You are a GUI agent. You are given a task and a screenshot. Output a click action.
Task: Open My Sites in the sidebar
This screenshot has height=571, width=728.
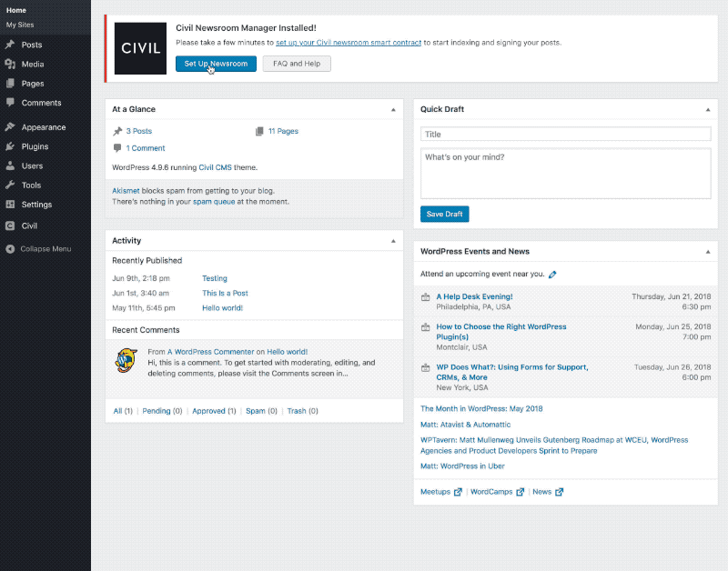pos(20,25)
